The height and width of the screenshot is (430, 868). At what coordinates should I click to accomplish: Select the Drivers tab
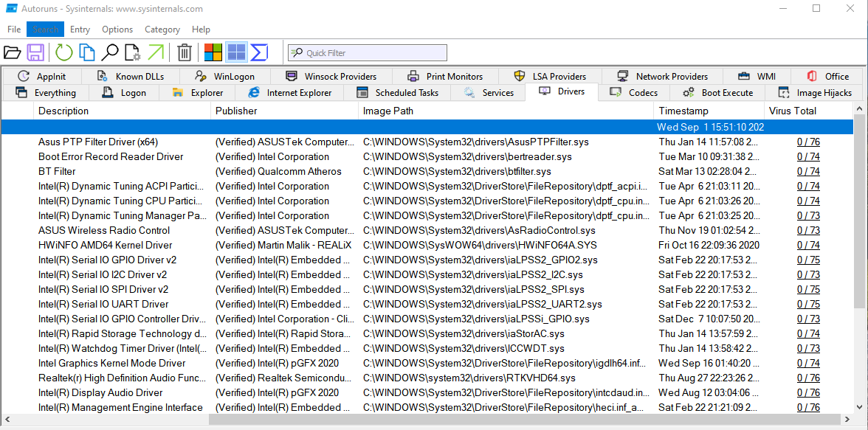(x=562, y=92)
